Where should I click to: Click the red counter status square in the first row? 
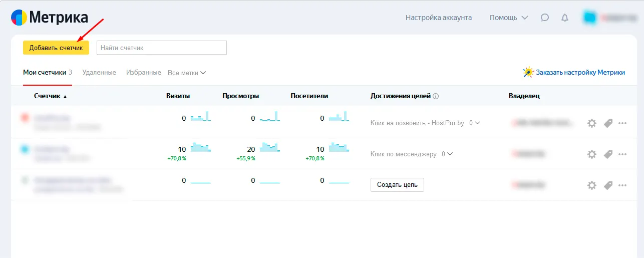point(25,118)
